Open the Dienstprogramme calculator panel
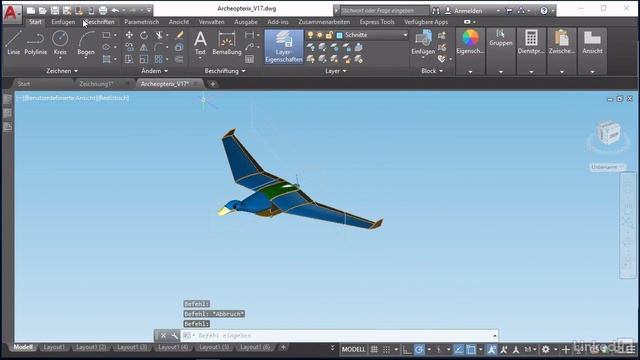This screenshot has height=360, width=640. pyautogui.click(x=531, y=42)
